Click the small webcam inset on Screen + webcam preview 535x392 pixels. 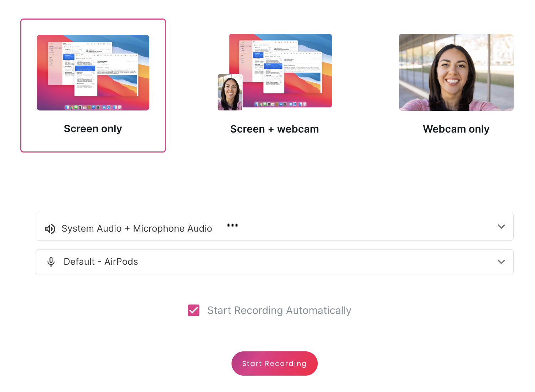230,92
